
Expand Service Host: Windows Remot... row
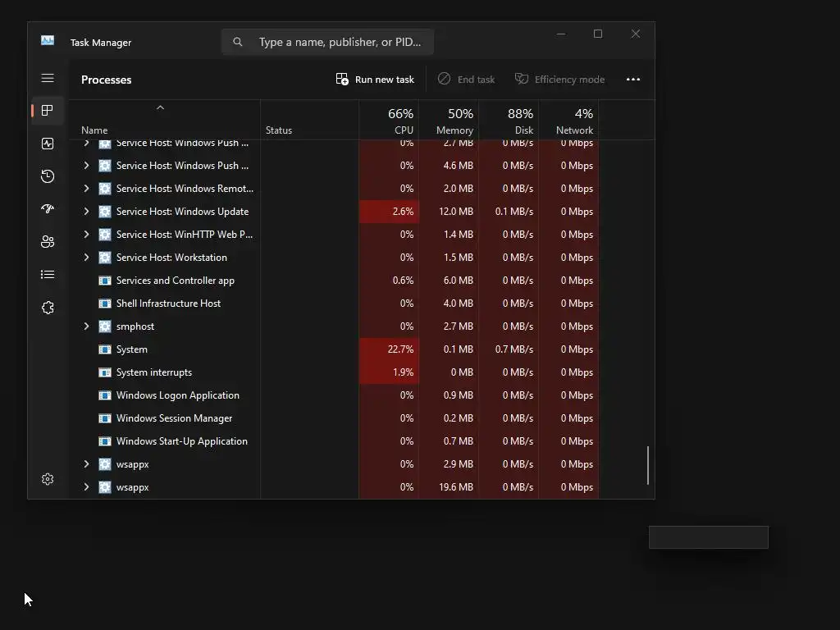(86, 189)
